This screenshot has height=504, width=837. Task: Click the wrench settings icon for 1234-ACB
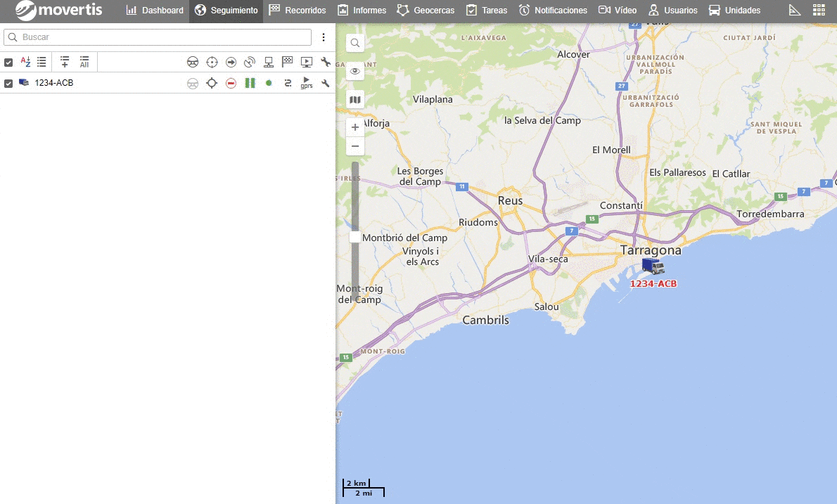pos(325,83)
